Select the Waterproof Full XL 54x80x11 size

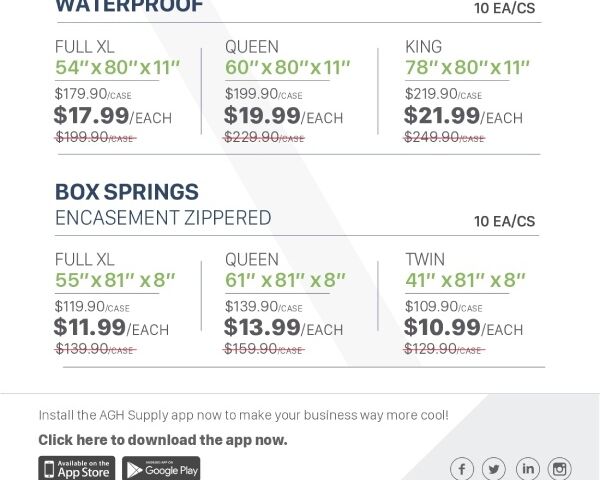pyautogui.click(x=117, y=68)
